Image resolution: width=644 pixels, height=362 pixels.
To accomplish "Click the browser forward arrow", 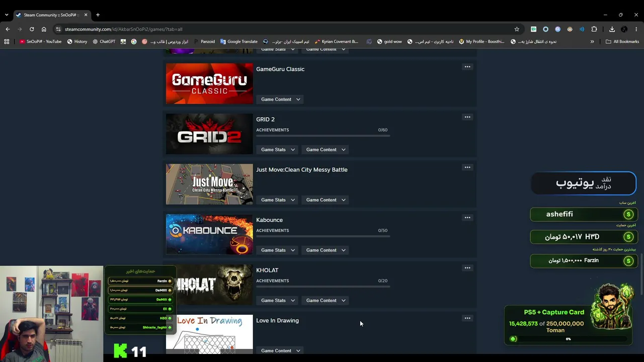I will (20, 29).
